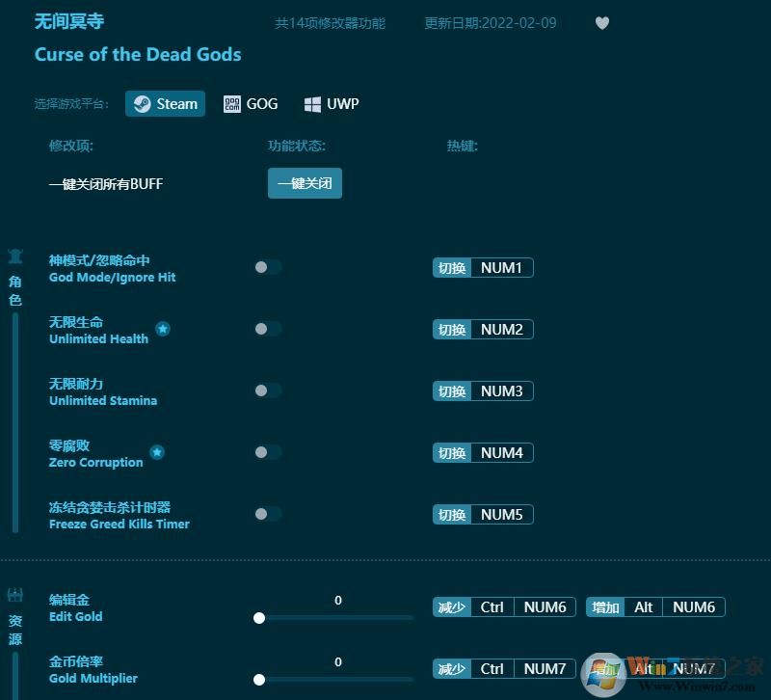The width and height of the screenshot is (771, 700).
Task: Click the star icon beside Zero Corruption
Action: click(157, 452)
